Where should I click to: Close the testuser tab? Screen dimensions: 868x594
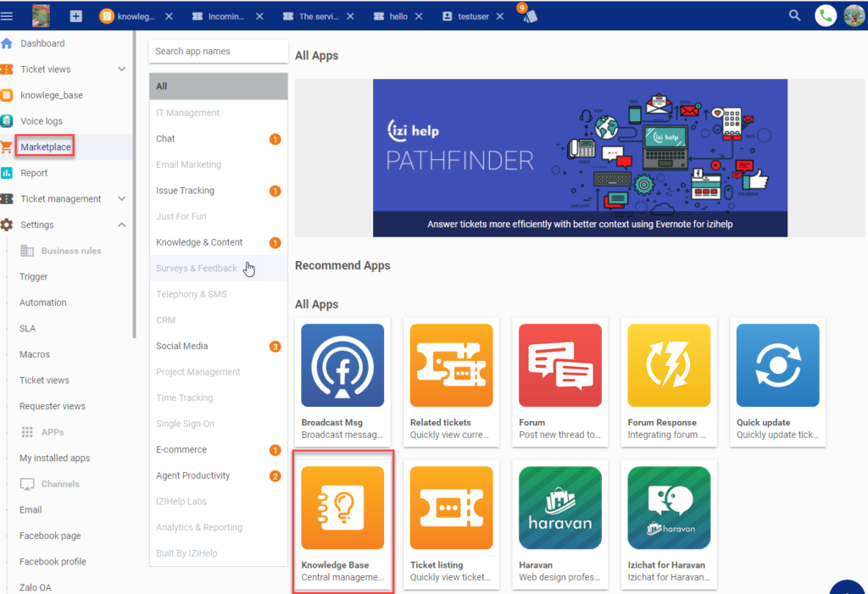500,16
